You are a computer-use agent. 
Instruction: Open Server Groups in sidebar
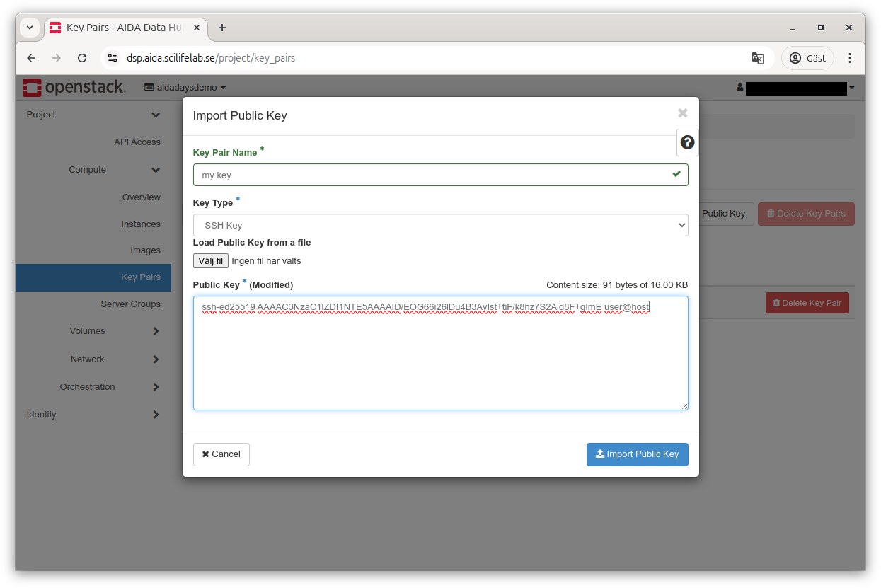tap(130, 304)
